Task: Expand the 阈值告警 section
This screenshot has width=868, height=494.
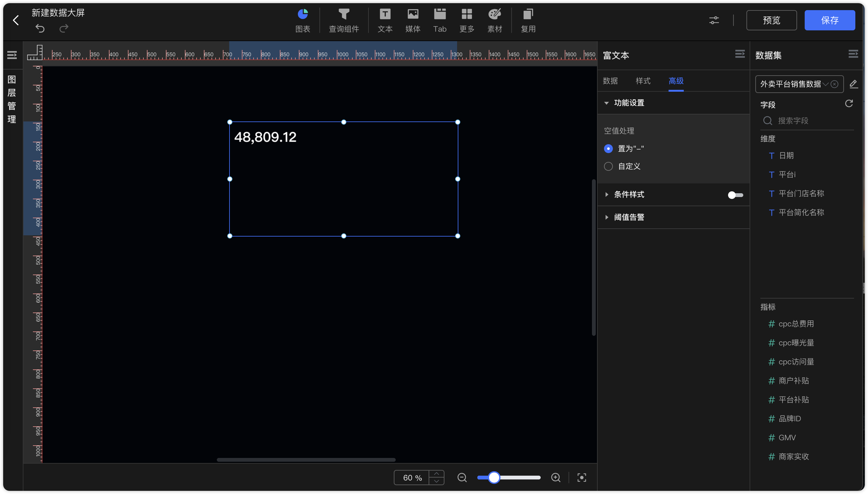Action: [x=607, y=217]
